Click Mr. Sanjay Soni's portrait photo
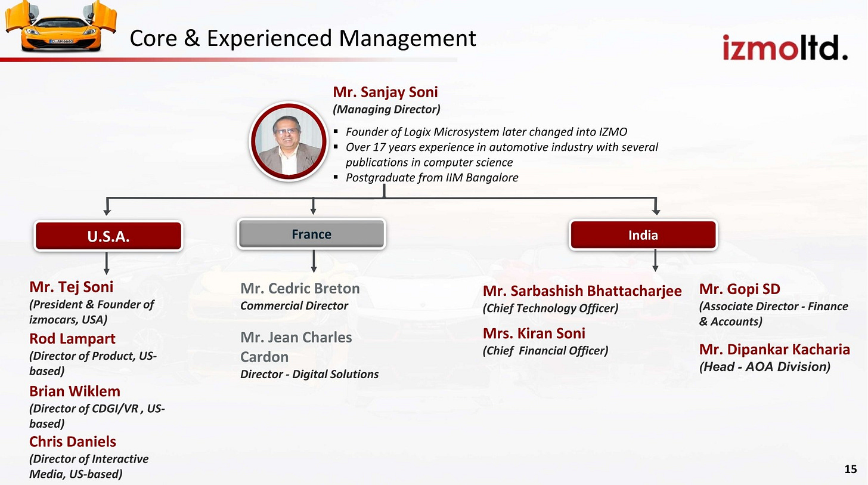 288,140
